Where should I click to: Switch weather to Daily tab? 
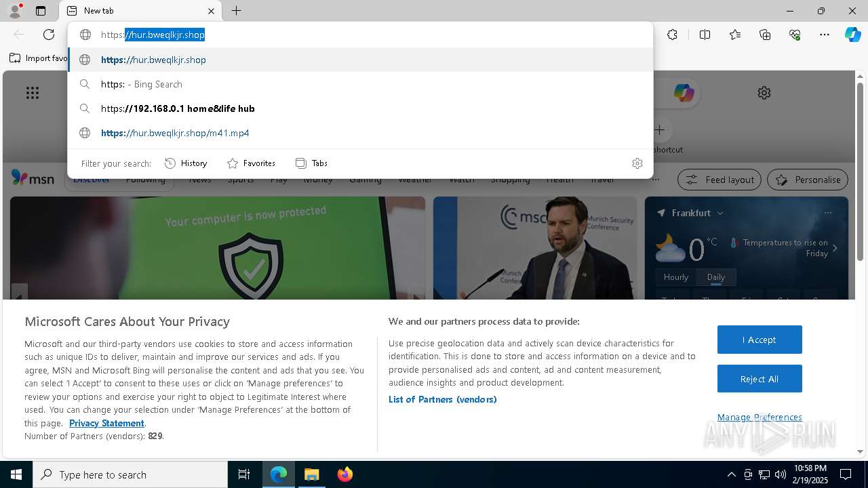pos(716,277)
